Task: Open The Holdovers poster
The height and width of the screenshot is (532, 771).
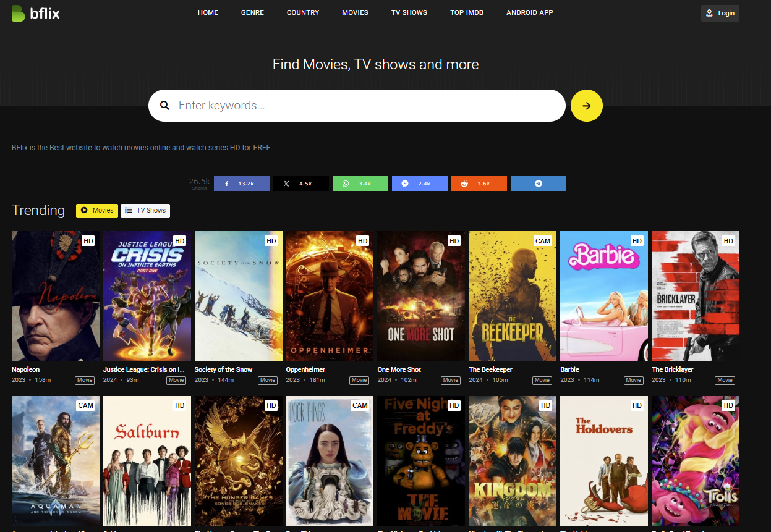Action: (604, 461)
